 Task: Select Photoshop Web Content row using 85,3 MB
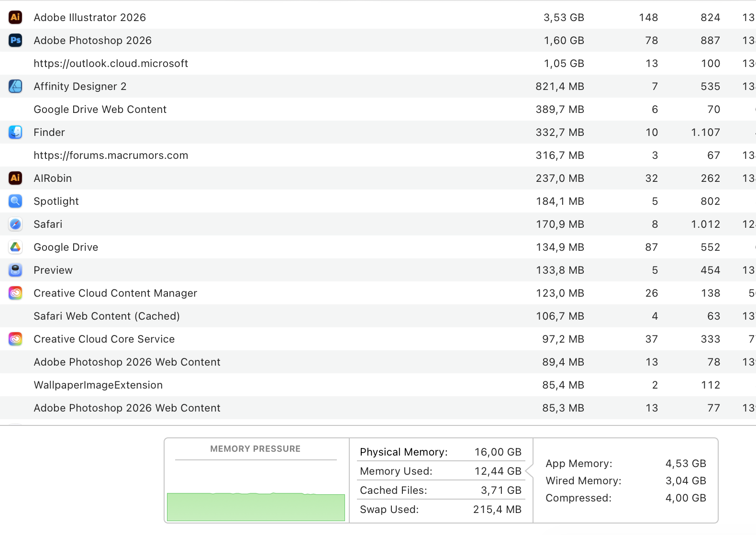[378, 408]
